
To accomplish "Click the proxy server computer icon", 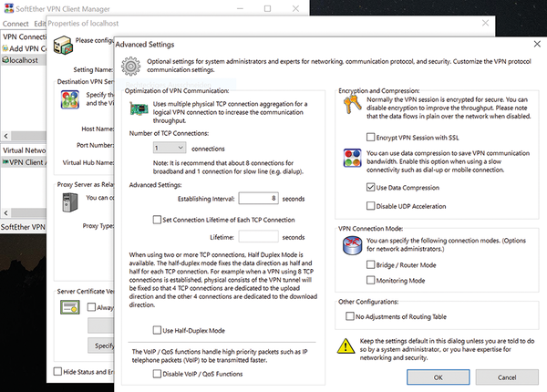I will pos(66,202).
